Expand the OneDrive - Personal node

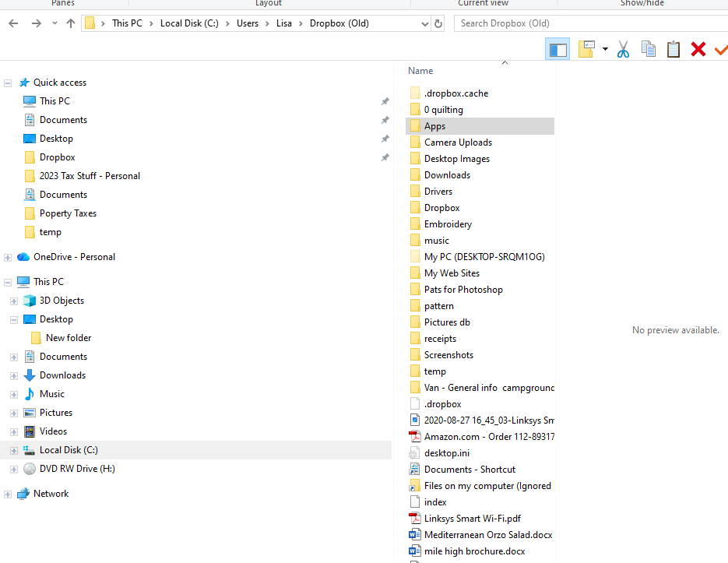click(x=8, y=257)
